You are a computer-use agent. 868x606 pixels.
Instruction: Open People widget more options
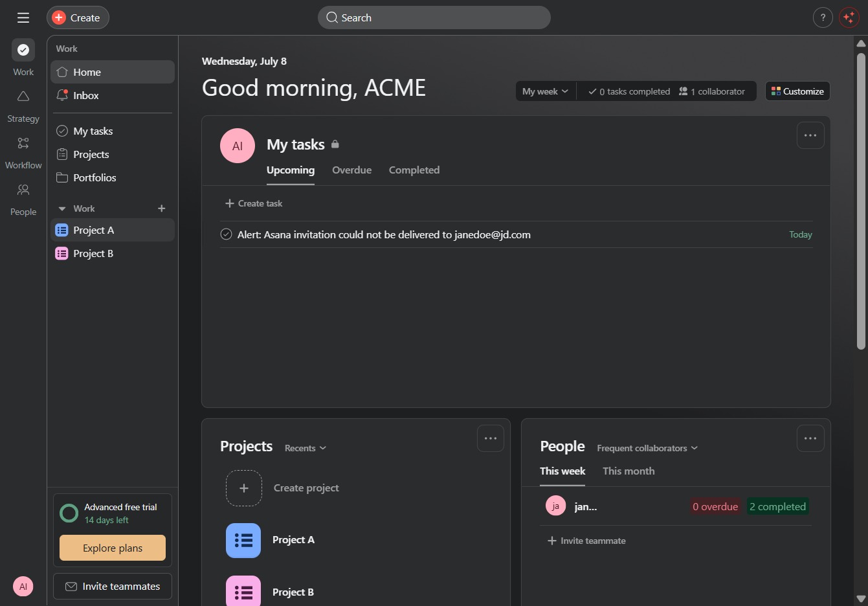click(810, 438)
